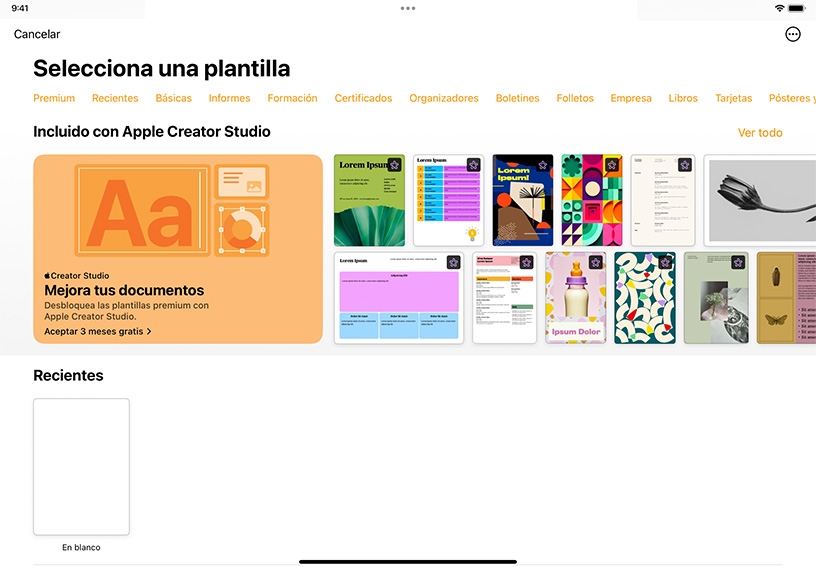This screenshot has height=567, width=816.
Task: Select the blue and purple schedule template
Action: coord(449,200)
